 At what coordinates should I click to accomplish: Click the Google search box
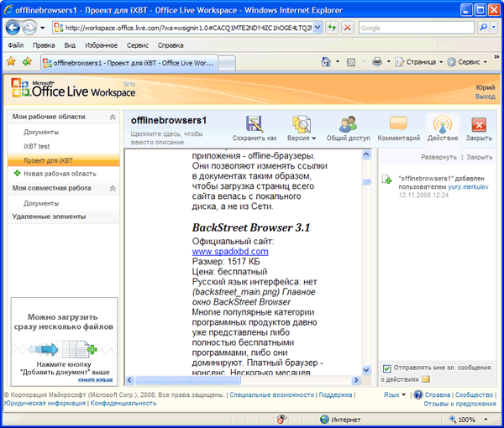[x=417, y=28]
